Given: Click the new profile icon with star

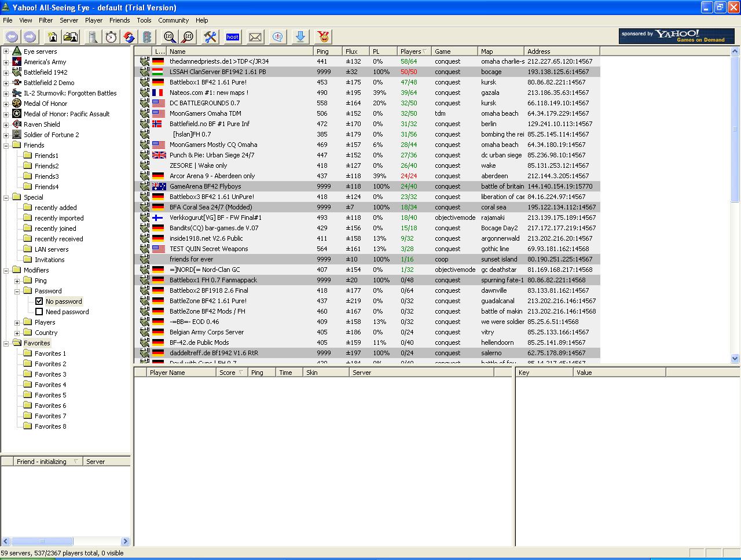Looking at the screenshot, I should point(53,37).
